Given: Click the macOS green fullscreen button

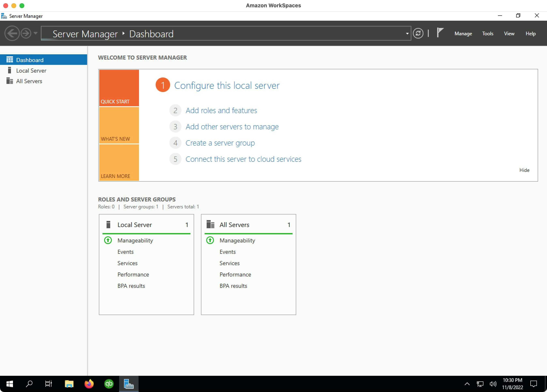Looking at the screenshot, I should tap(22, 5).
